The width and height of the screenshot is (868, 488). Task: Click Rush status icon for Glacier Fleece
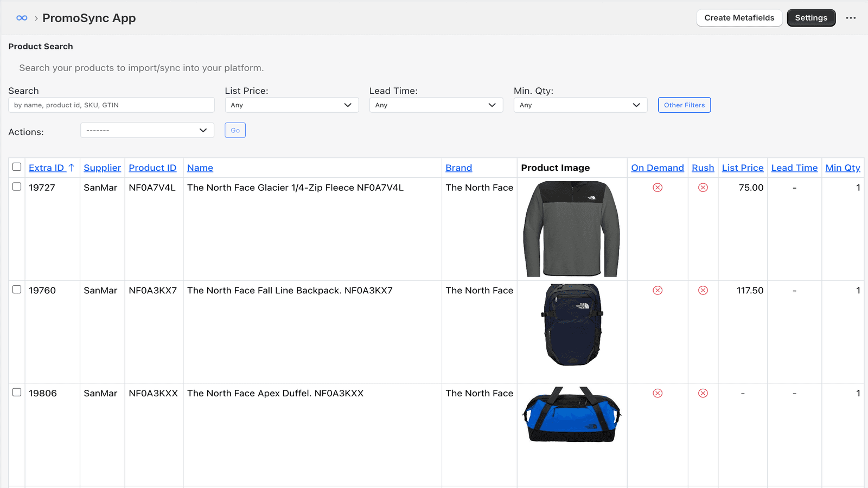coord(703,188)
